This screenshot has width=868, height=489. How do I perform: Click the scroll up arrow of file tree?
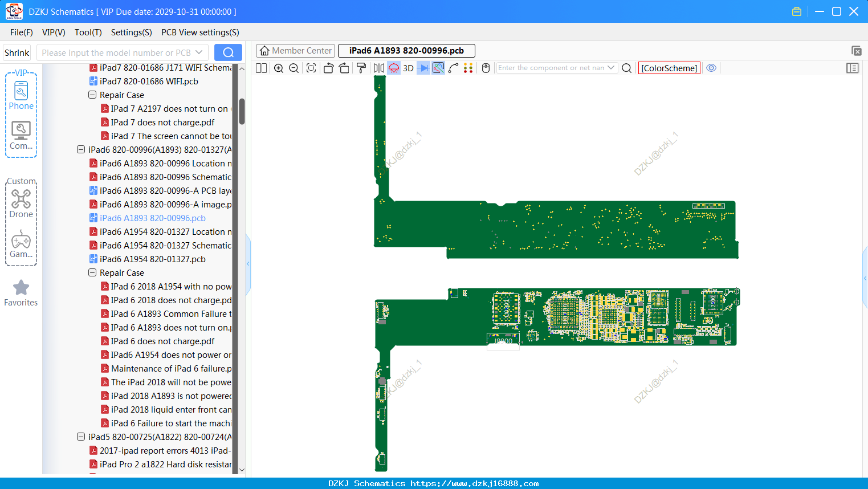pos(242,68)
